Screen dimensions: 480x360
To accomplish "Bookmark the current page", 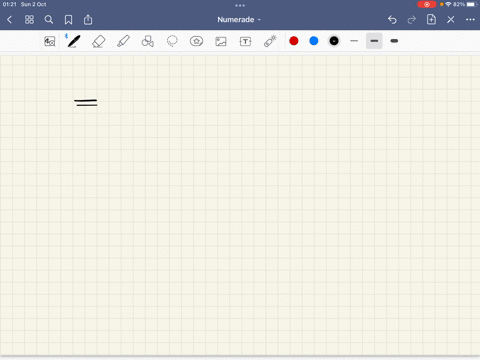I will (x=68, y=20).
